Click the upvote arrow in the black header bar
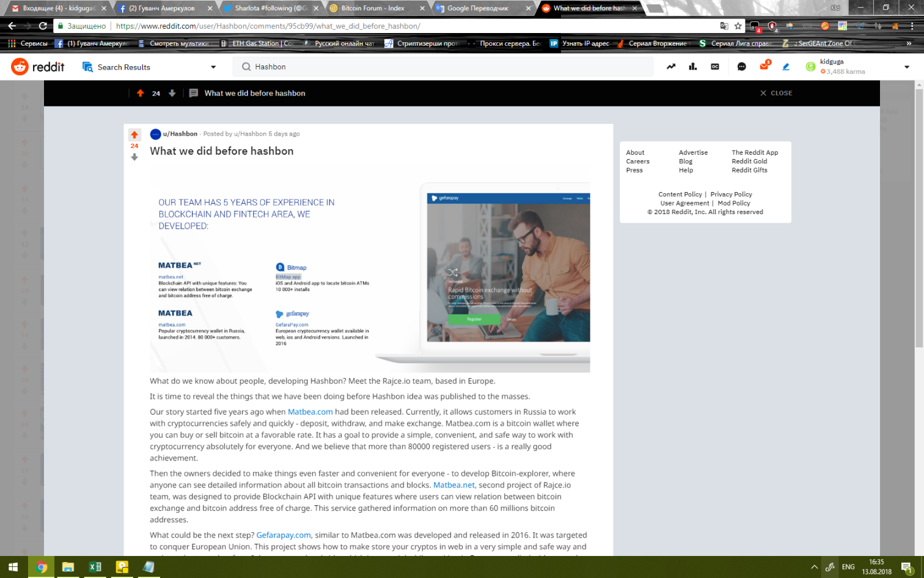Viewport: 924px width, 578px height. pyautogui.click(x=141, y=93)
